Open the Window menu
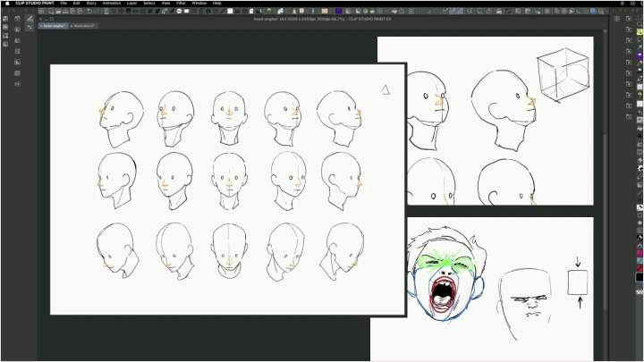This screenshot has width=644, height=362. tap(199, 3)
